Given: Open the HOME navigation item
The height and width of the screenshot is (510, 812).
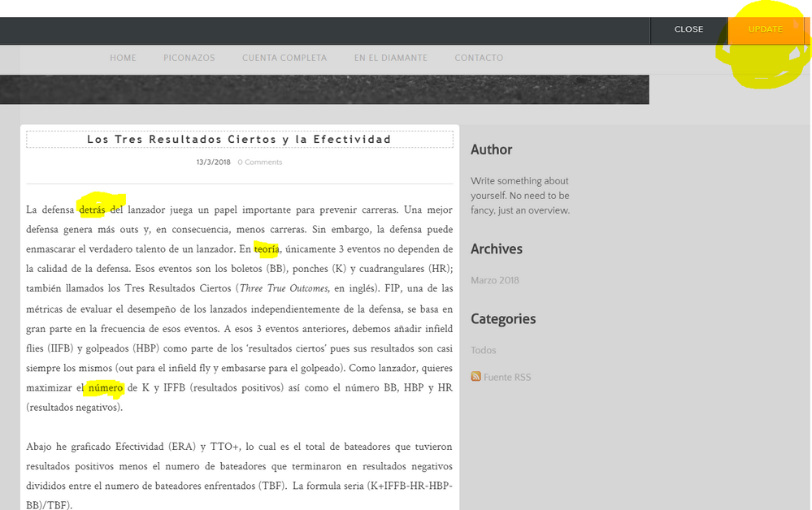Looking at the screenshot, I should pyautogui.click(x=123, y=58).
